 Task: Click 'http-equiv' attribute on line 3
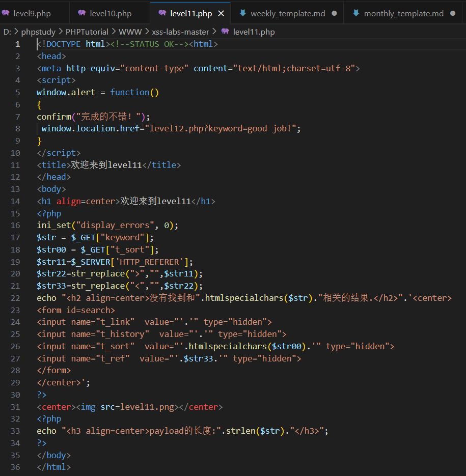[91, 68]
